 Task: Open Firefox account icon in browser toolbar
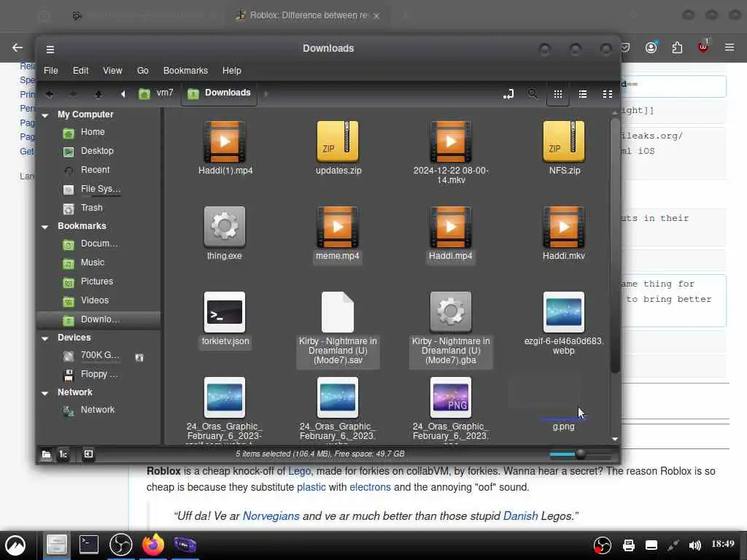[x=651, y=47]
